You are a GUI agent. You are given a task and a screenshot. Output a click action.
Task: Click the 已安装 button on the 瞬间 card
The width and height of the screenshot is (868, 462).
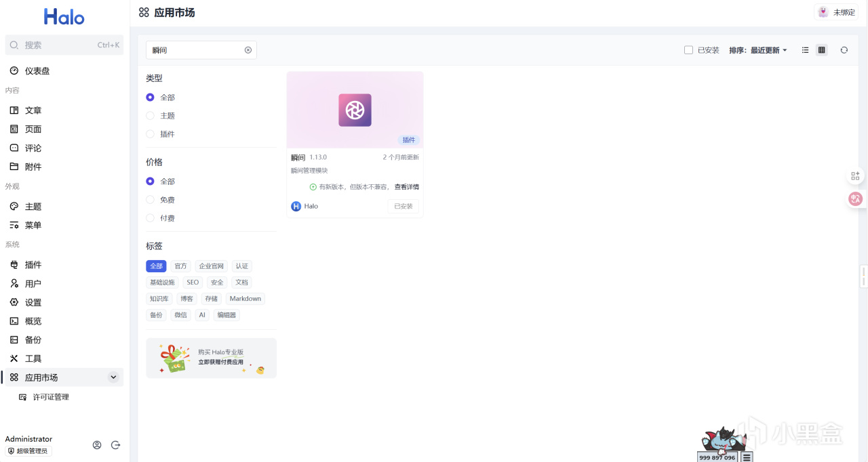403,206
